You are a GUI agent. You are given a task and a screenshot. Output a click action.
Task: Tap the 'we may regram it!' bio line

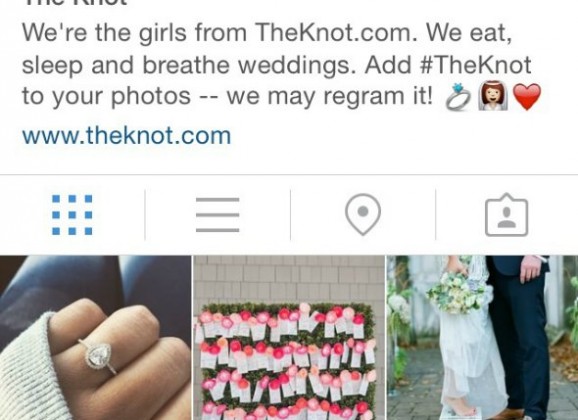[330, 97]
